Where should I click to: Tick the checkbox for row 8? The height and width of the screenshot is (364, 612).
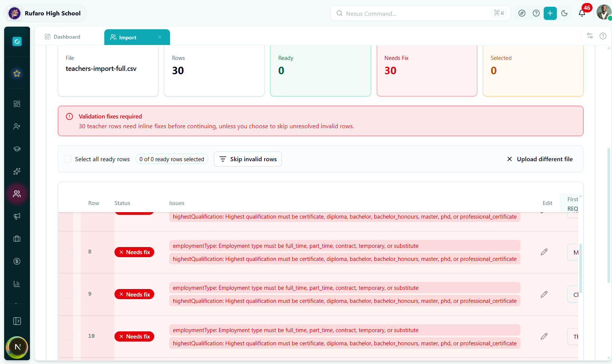click(x=69, y=252)
